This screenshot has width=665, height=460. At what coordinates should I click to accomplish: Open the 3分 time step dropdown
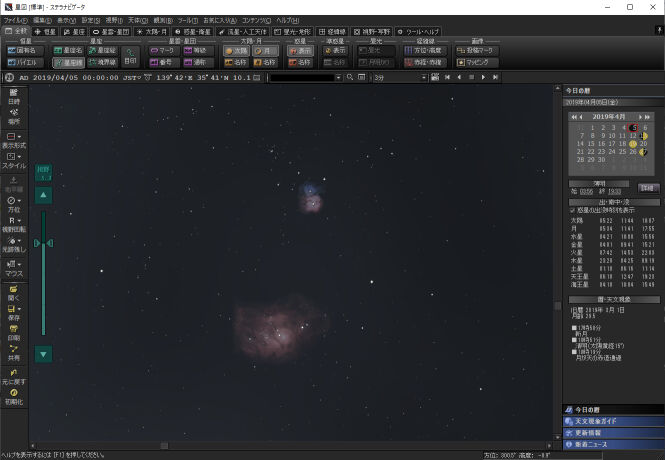tap(423, 78)
